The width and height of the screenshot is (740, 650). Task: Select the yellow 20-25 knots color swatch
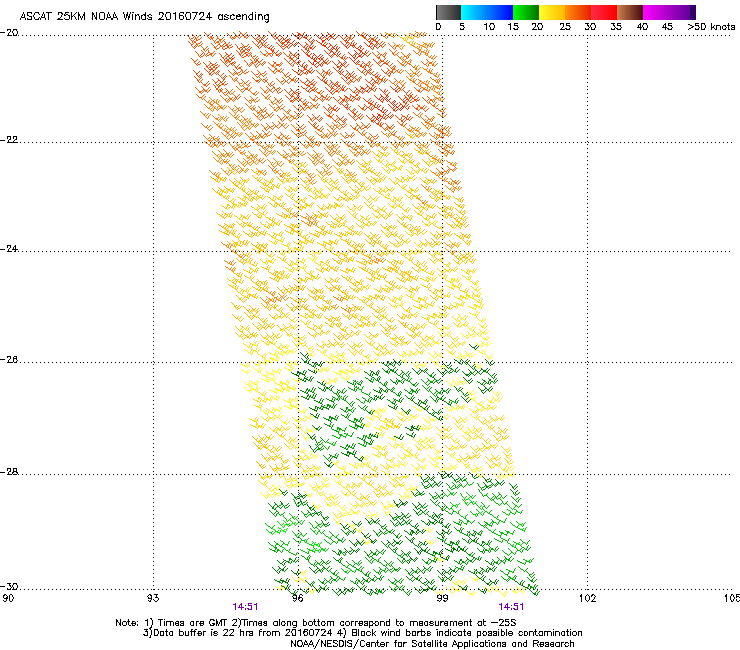(x=552, y=12)
